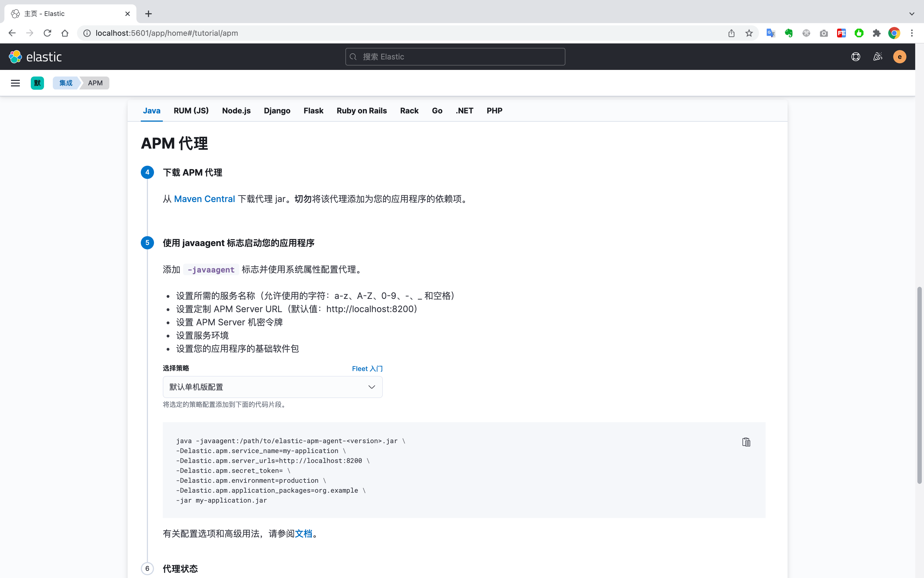Screen dimensions: 924x578
Task: Open the default space selector badge
Action: 37,83
